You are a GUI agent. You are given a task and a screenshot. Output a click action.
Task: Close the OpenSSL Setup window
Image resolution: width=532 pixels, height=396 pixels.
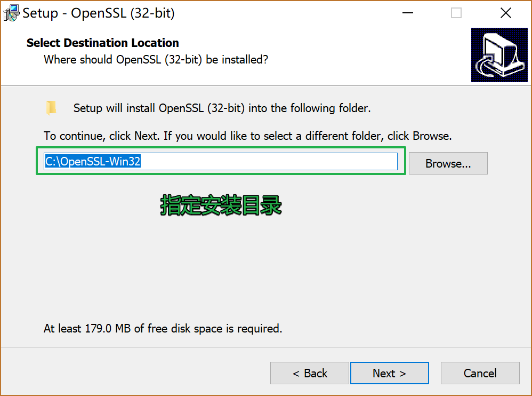coord(505,13)
